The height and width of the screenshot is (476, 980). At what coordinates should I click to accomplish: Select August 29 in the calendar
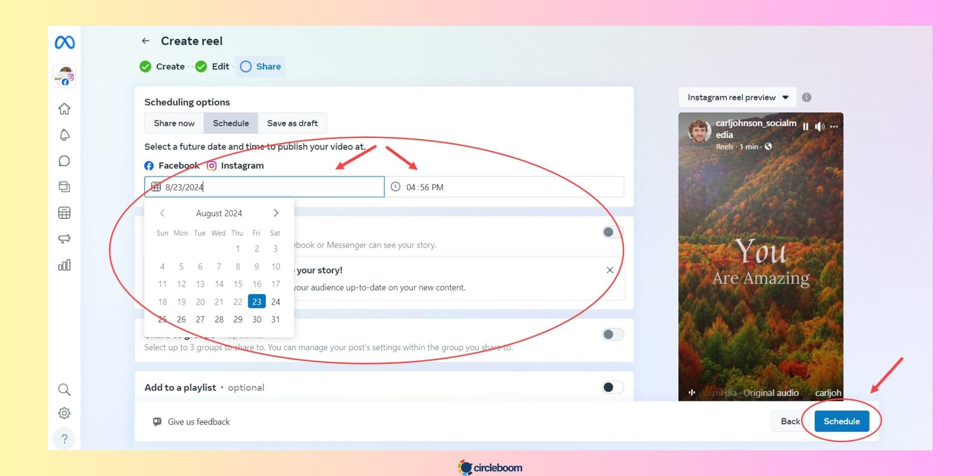238,319
